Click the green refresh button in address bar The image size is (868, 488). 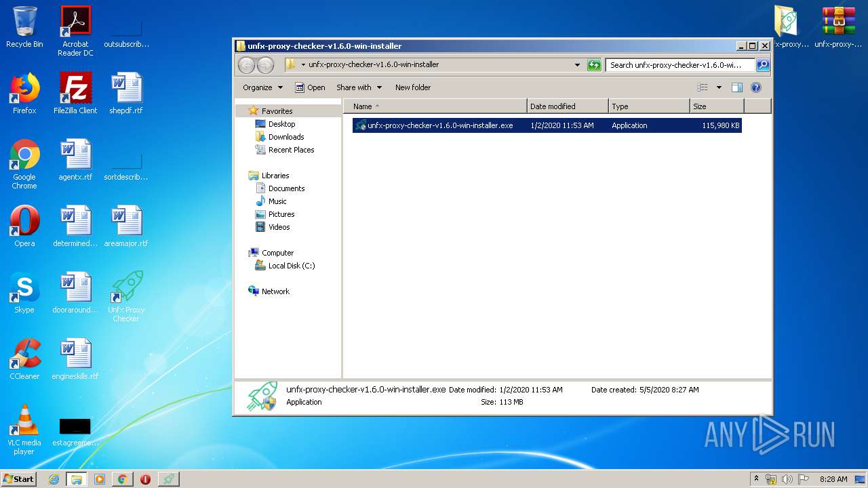(x=594, y=65)
